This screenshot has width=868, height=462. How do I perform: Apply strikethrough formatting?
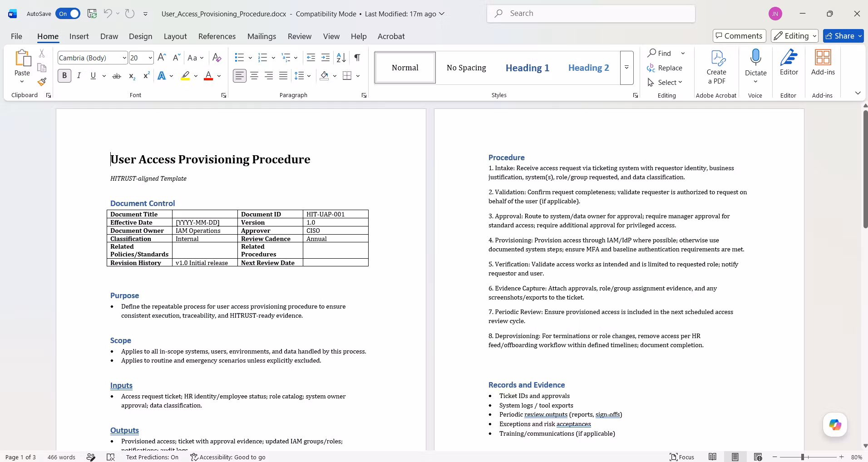point(117,76)
